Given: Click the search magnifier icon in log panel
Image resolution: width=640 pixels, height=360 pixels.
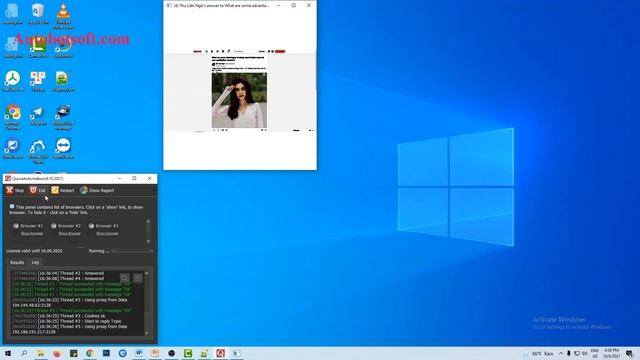Looking at the screenshot, I should [x=124, y=278].
